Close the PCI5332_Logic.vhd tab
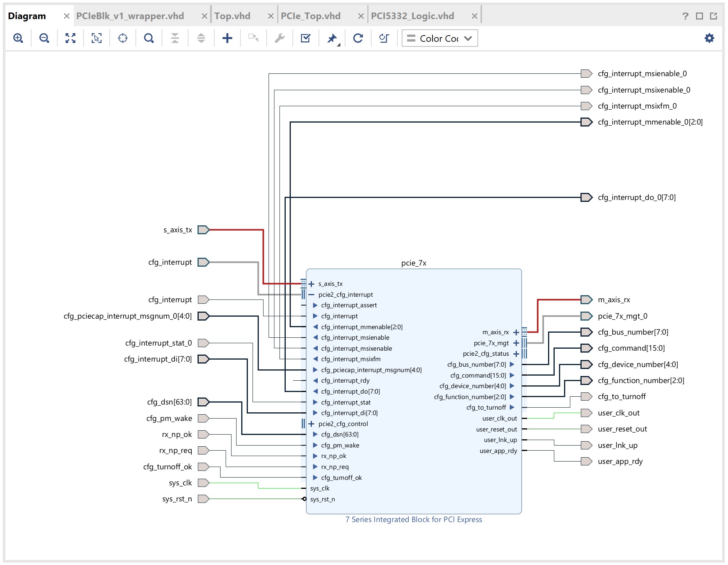The height and width of the screenshot is (565, 728). click(474, 16)
